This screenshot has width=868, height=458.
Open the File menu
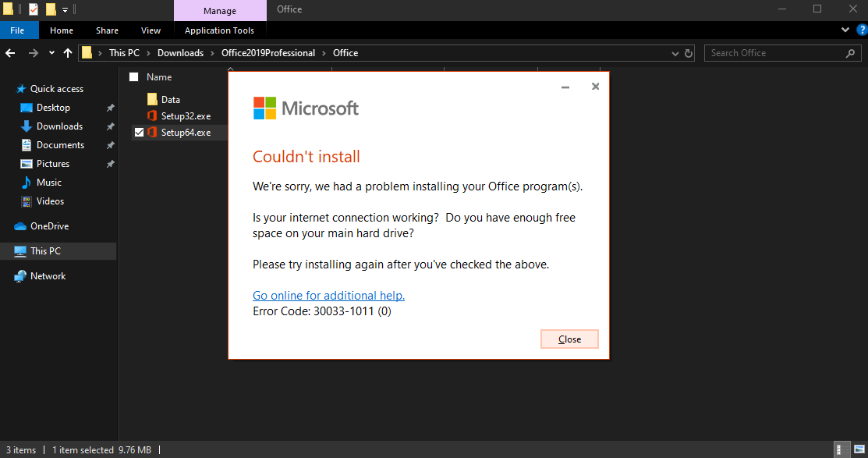coord(18,30)
